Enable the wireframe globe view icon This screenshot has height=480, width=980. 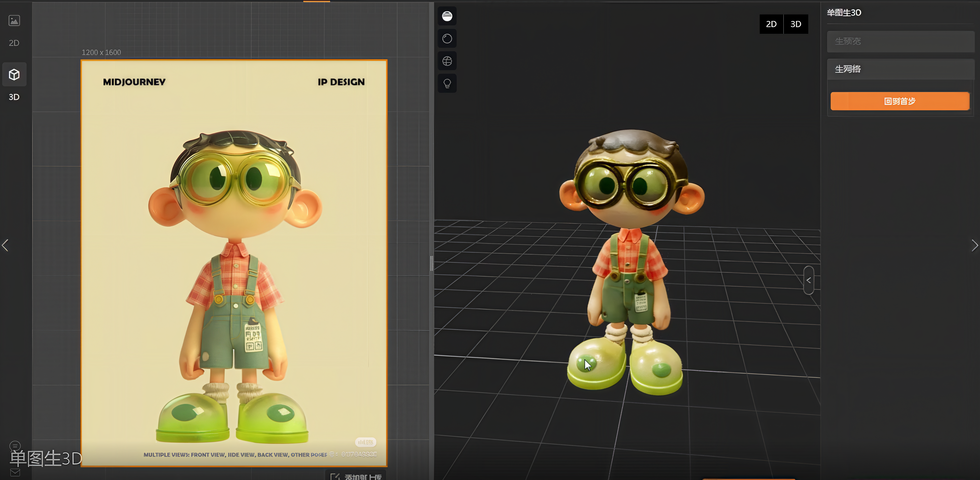pos(447,61)
